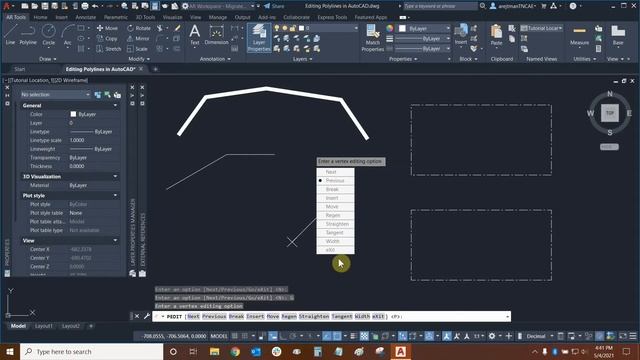The image size is (640, 360).
Task: Open the ByLayer color dropdown in ribbon
Action: [424, 29]
